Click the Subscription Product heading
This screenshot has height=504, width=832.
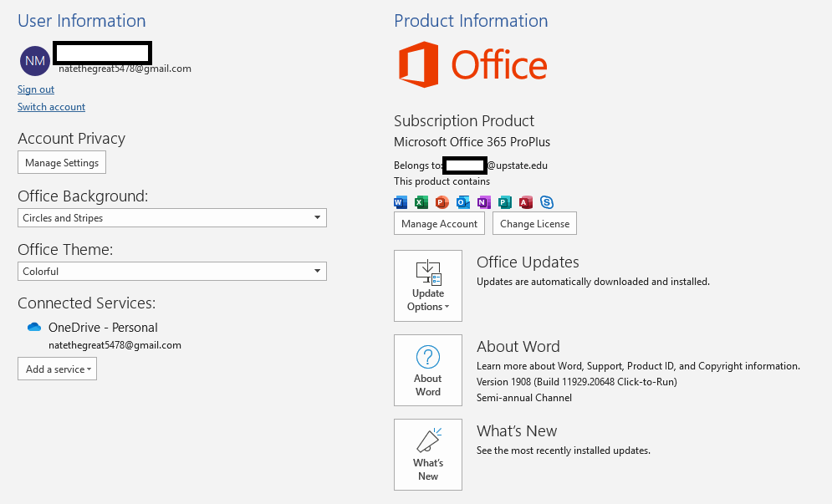point(464,121)
